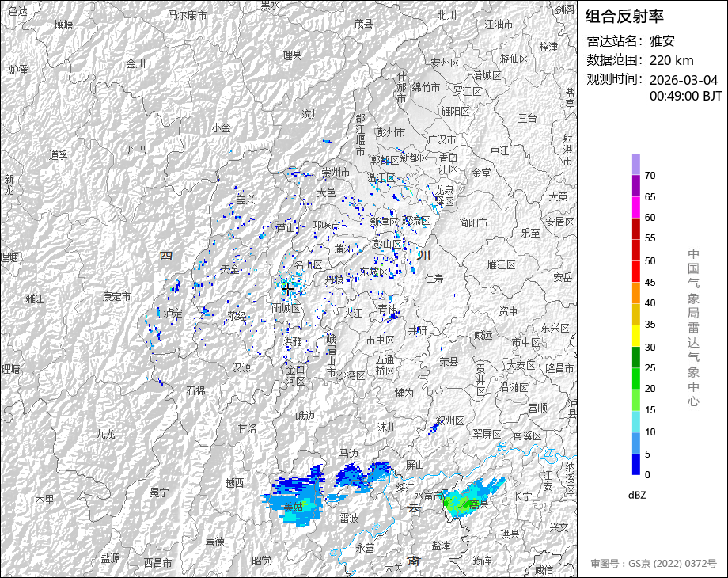Click the 犍为 label
Image resolution: width=728 pixels, height=578 pixels.
point(404,393)
